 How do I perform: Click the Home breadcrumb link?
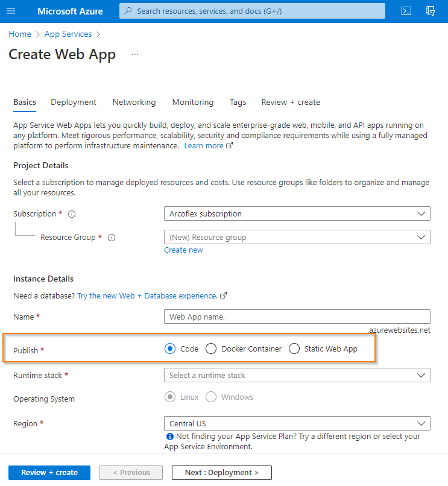[x=20, y=34]
